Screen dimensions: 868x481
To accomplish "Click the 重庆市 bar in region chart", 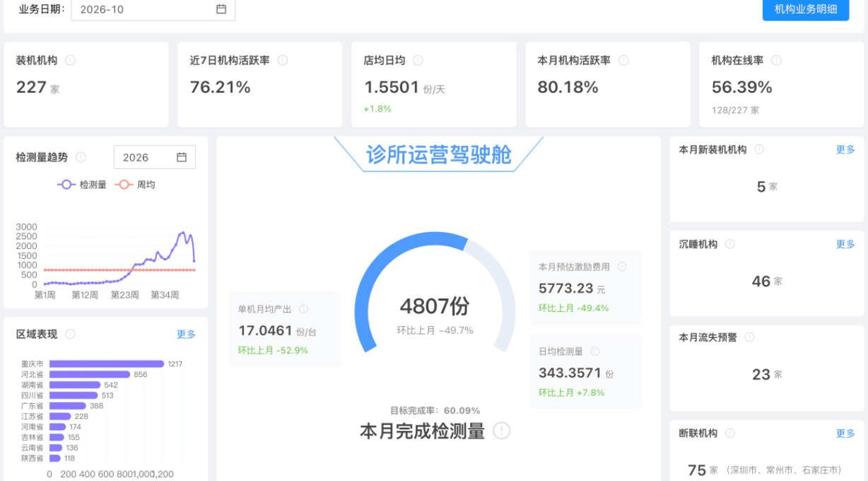I will 107,364.
